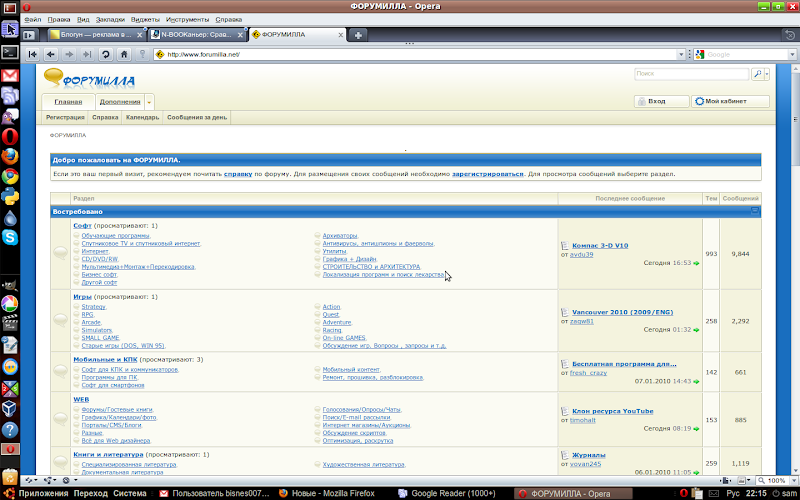Collapse the Востребовано category section
800x500 pixels.
coord(755,211)
